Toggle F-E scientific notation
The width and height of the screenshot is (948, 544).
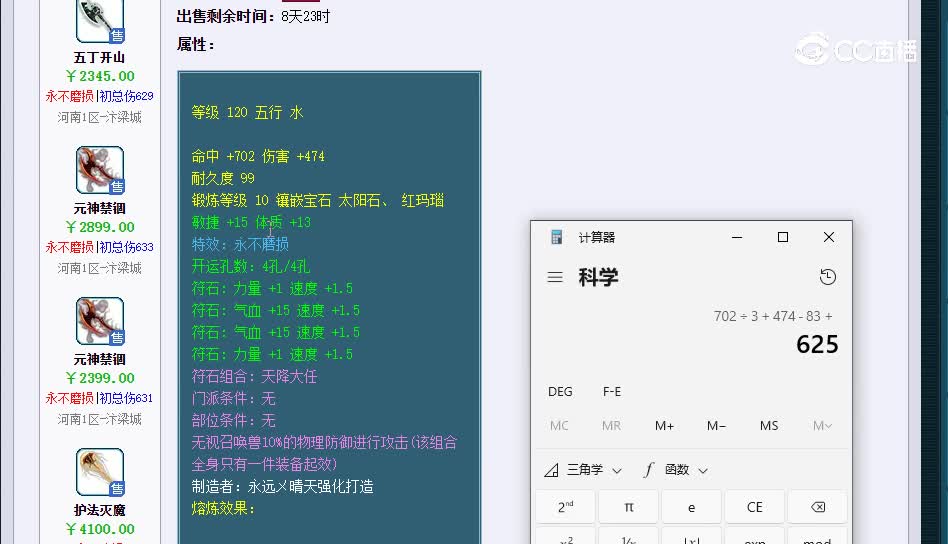pos(612,392)
